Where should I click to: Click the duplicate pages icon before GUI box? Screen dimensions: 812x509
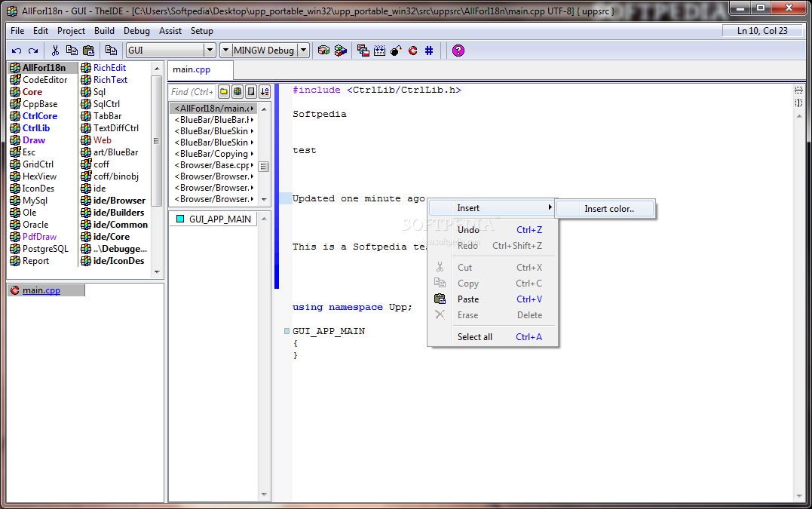pyautogui.click(x=111, y=51)
